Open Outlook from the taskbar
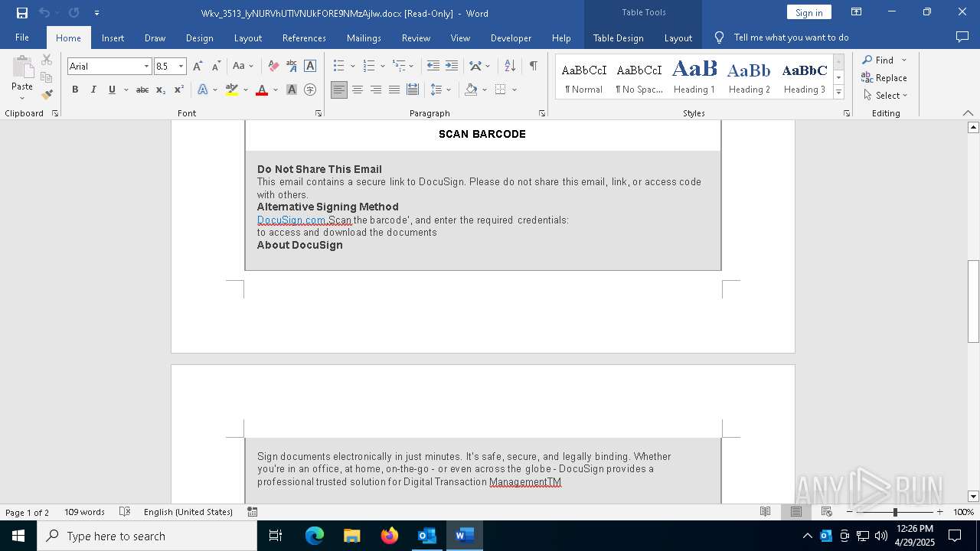The width and height of the screenshot is (980, 551). 426,536
